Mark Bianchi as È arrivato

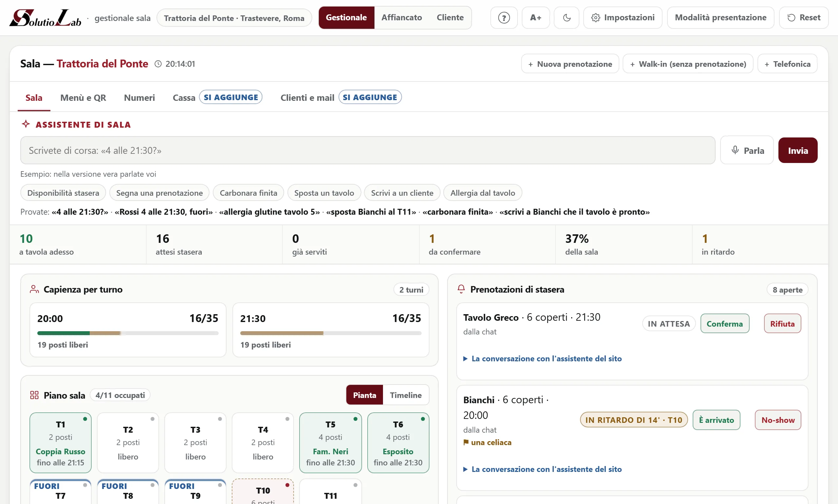(716, 420)
